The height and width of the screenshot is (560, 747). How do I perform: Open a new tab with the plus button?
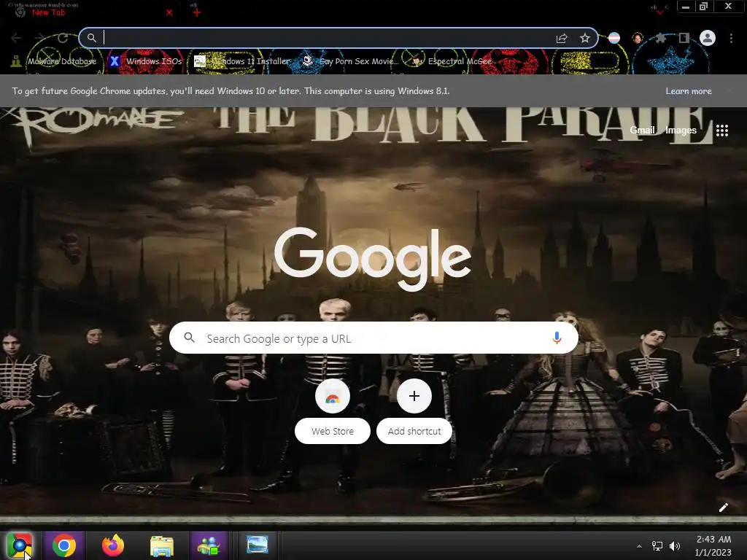click(x=197, y=13)
